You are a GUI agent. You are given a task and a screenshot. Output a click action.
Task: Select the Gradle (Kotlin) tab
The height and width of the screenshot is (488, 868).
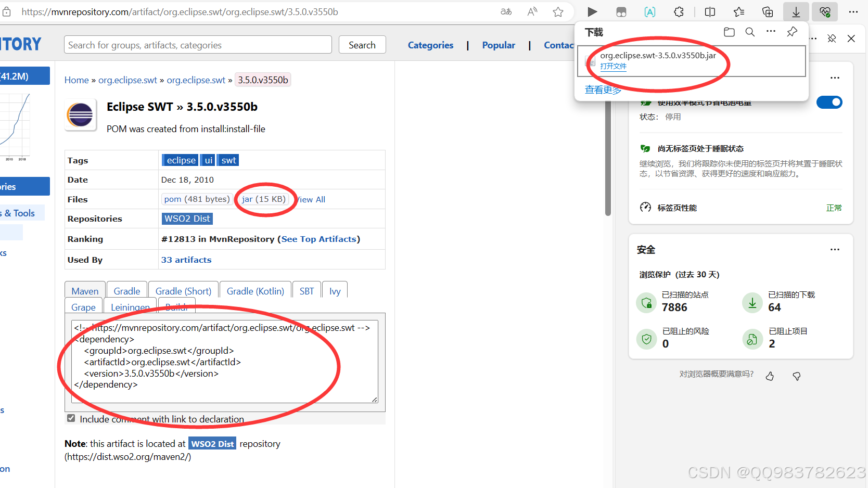pos(256,291)
